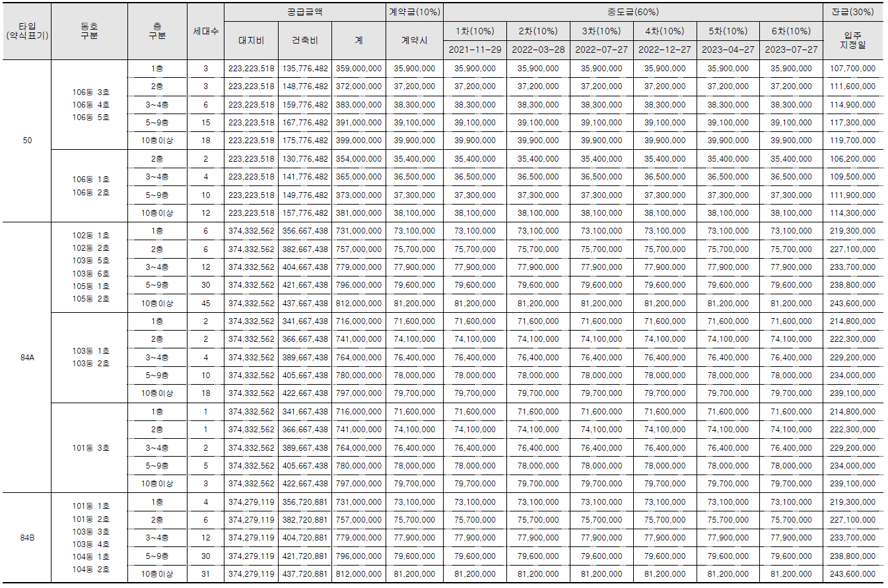The width and height of the screenshot is (888, 588).
Task: Click the 건축비 value 437,667,438
Action: [x=305, y=304]
